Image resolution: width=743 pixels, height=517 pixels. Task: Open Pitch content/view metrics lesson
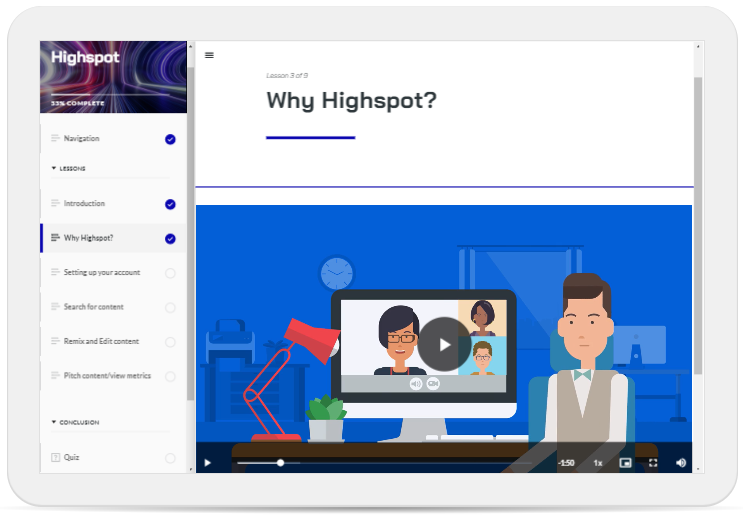[x=113, y=376]
